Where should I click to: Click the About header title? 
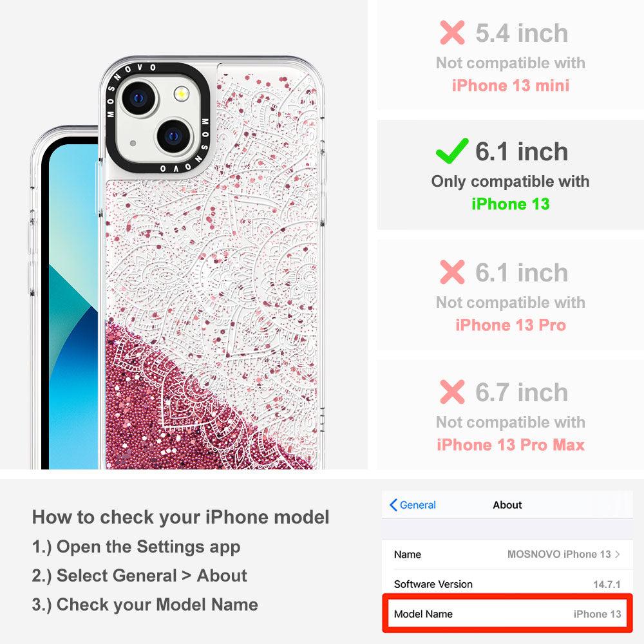[507, 505]
